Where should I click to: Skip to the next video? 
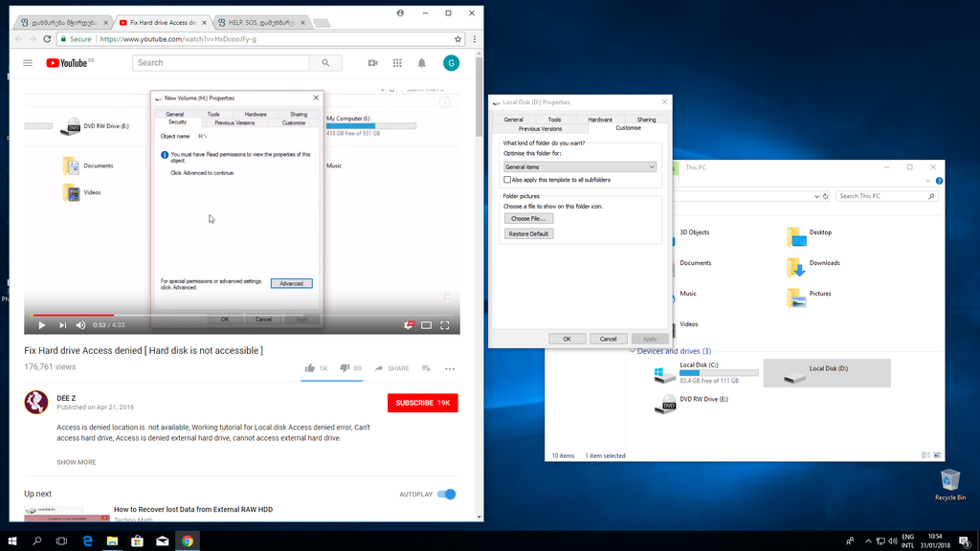click(62, 325)
